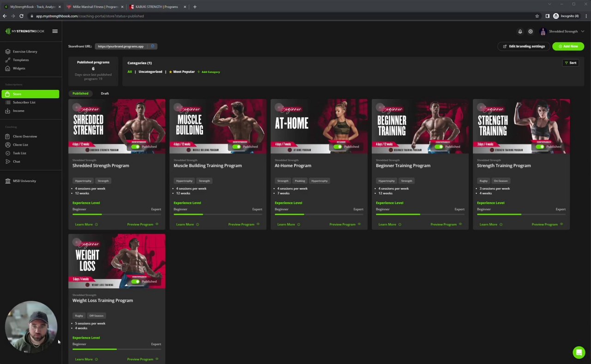The width and height of the screenshot is (591, 364).
Task: Click Peaking tag on At-Home card
Action: click(300, 181)
